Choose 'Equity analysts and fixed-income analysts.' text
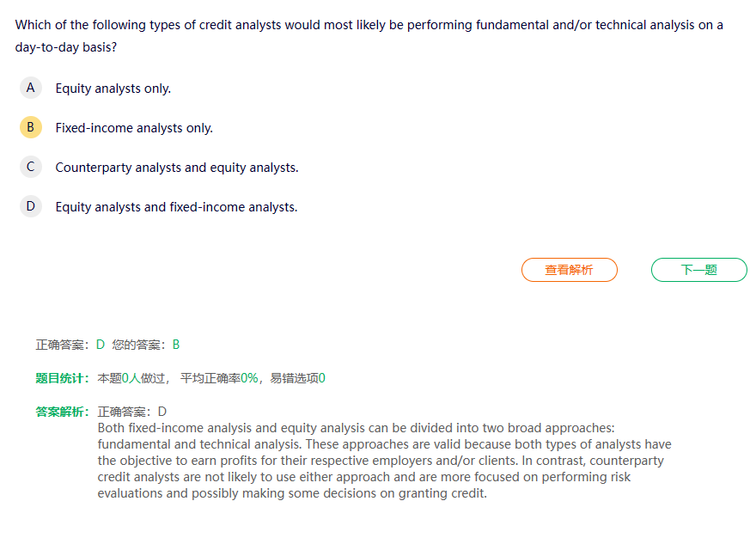756x550 pixels. click(176, 207)
